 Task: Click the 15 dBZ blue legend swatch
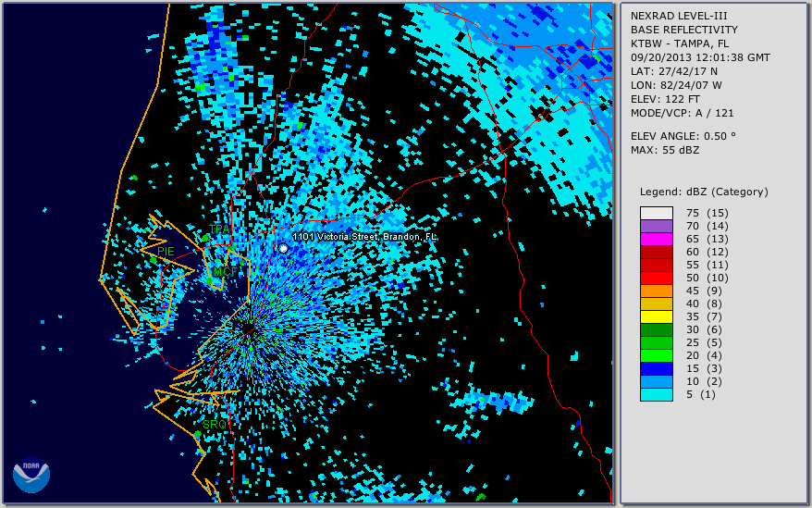tap(656, 368)
